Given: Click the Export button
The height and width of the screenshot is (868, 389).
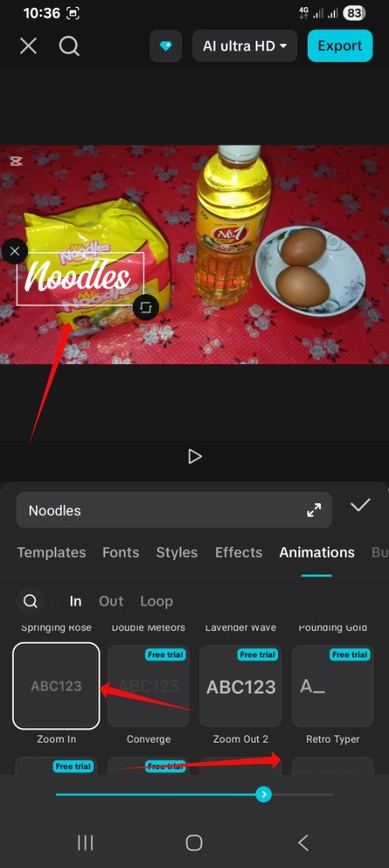Looking at the screenshot, I should pos(340,46).
